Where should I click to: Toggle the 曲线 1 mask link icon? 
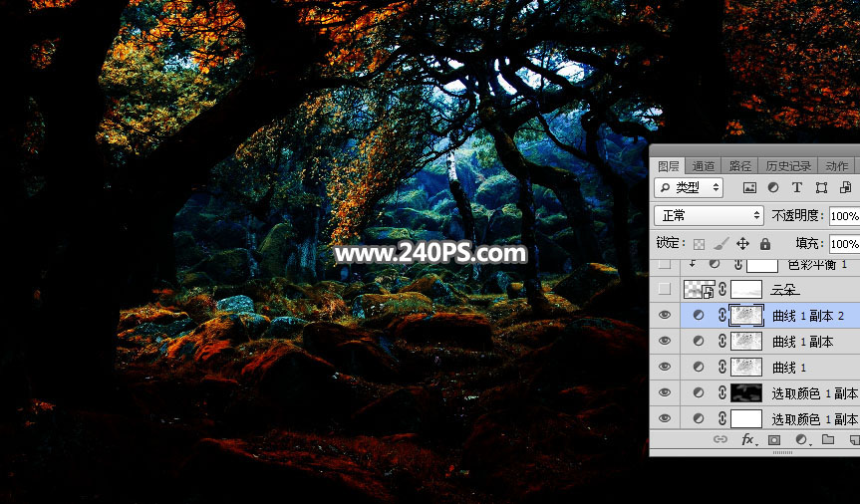click(x=722, y=367)
